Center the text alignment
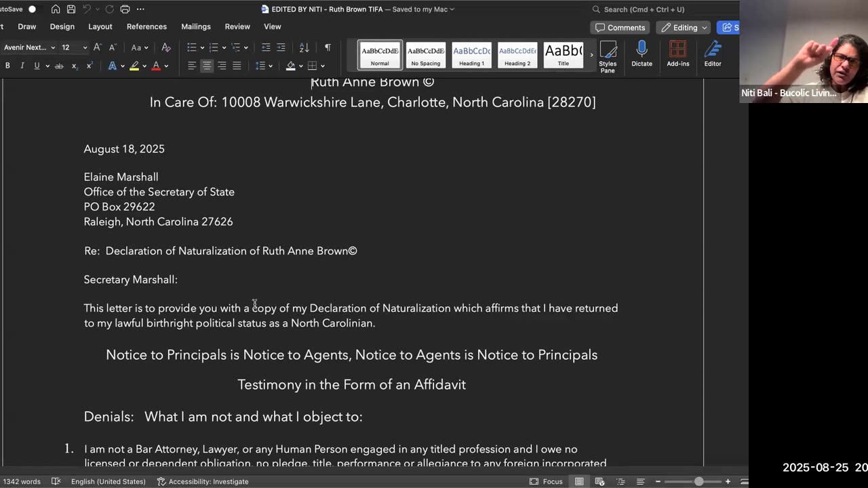868x488 pixels. 207,66
